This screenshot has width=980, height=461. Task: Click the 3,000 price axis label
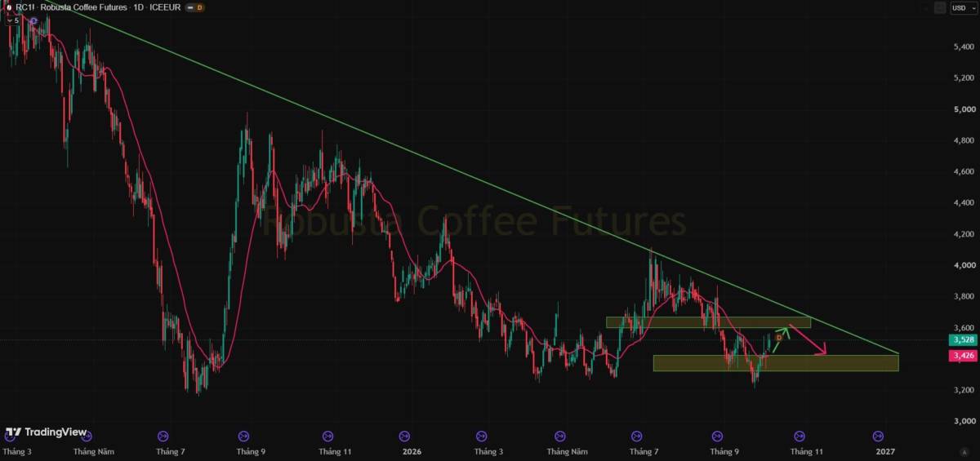964,421
